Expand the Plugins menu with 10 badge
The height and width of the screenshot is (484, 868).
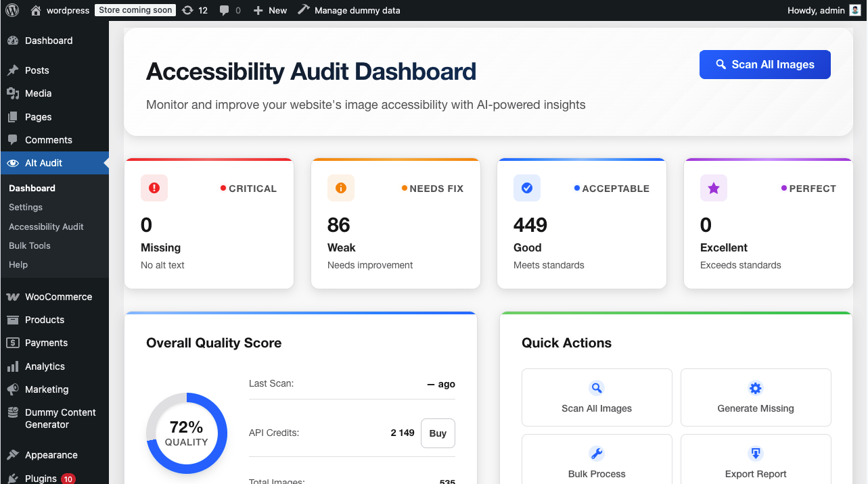pos(41,478)
